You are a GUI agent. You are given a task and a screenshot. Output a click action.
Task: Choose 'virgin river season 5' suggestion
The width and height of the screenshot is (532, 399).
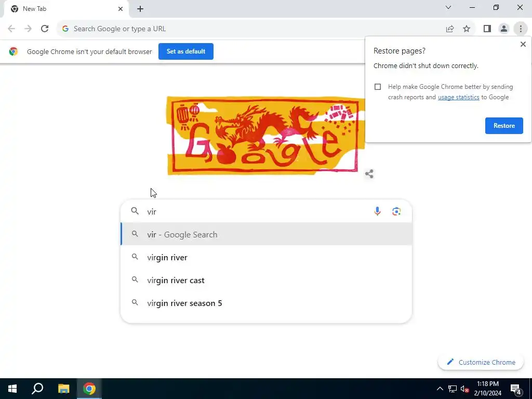(x=267, y=303)
